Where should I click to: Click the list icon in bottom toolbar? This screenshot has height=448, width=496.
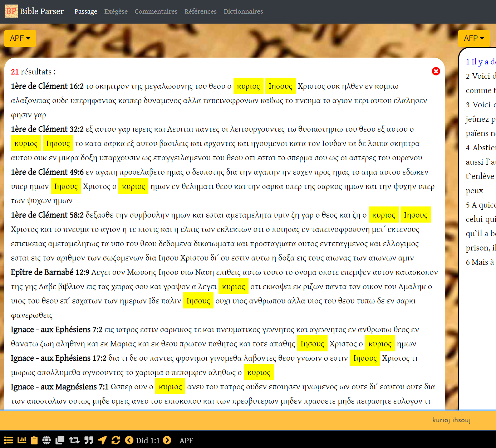tap(9, 440)
